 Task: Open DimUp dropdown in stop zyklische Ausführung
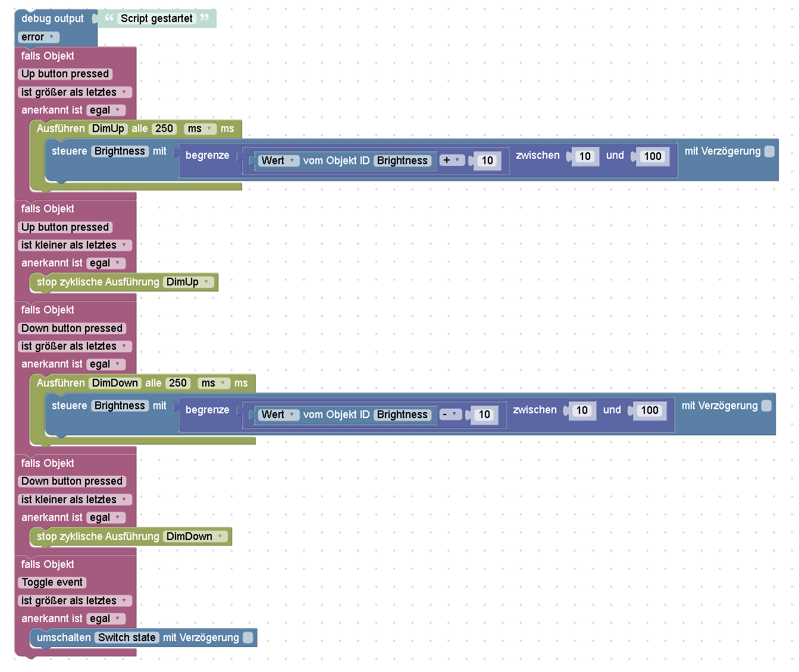pyautogui.click(x=188, y=282)
